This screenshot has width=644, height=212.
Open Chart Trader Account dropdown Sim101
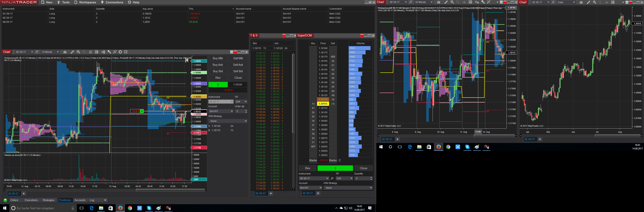click(221, 111)
